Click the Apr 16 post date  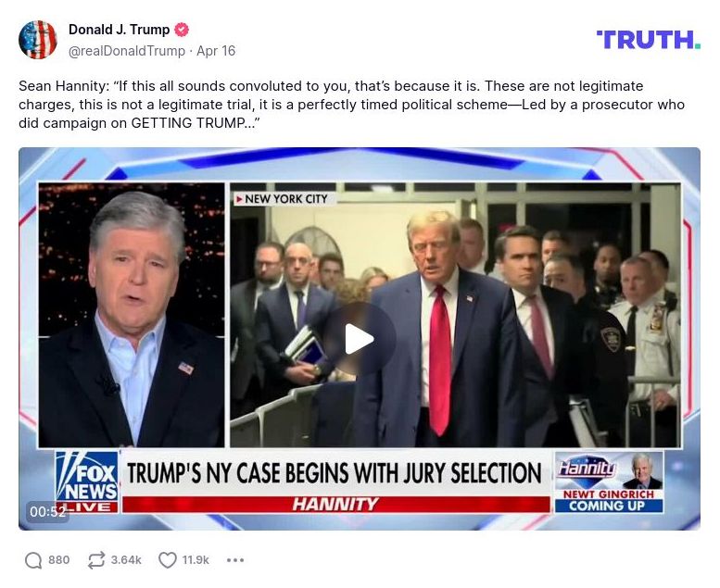pyautogui.click(x=216, y=51)
